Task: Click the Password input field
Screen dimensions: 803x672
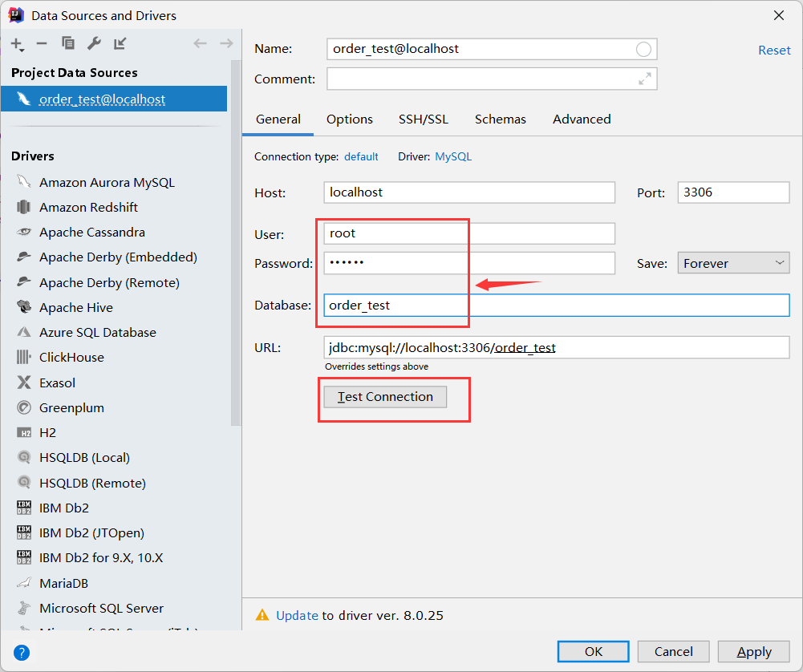Action: point(469,263)
